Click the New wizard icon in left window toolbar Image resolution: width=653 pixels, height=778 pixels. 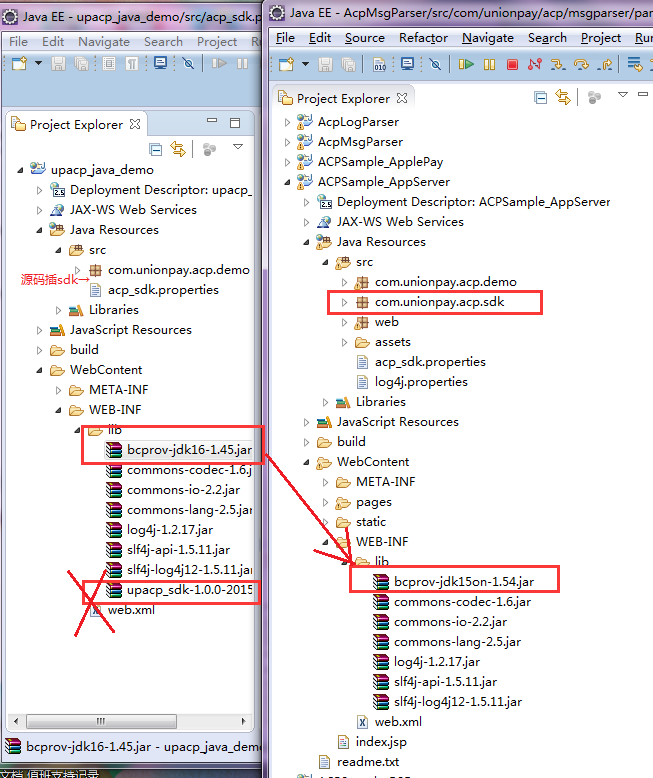20,64
